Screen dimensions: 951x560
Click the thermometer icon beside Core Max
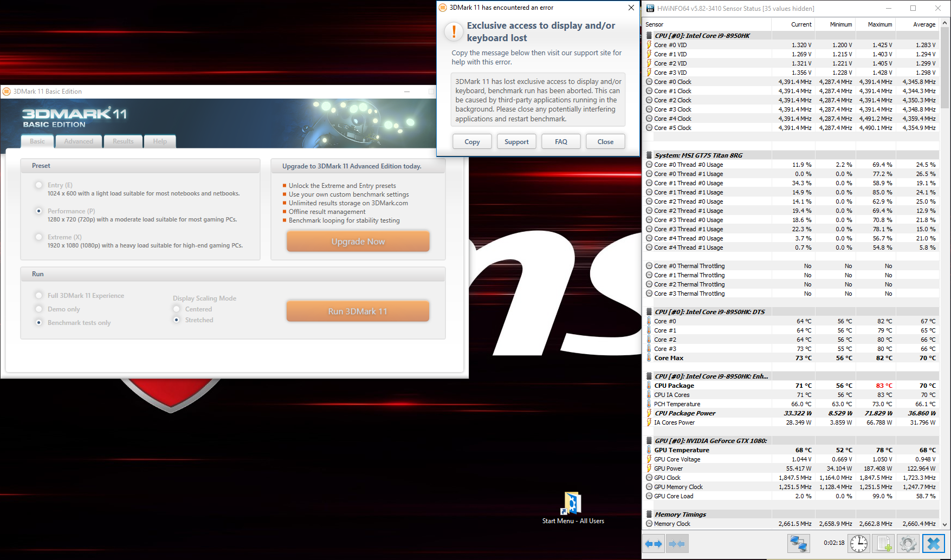pyautogui.click(x=649, y=358)
